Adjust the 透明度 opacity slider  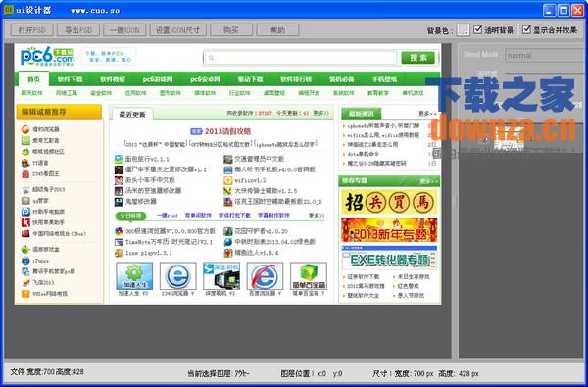[x=546, y=73]
